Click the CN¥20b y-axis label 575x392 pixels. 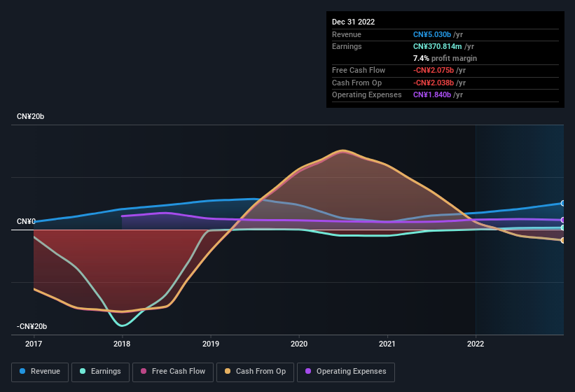(x=30, y=116)
